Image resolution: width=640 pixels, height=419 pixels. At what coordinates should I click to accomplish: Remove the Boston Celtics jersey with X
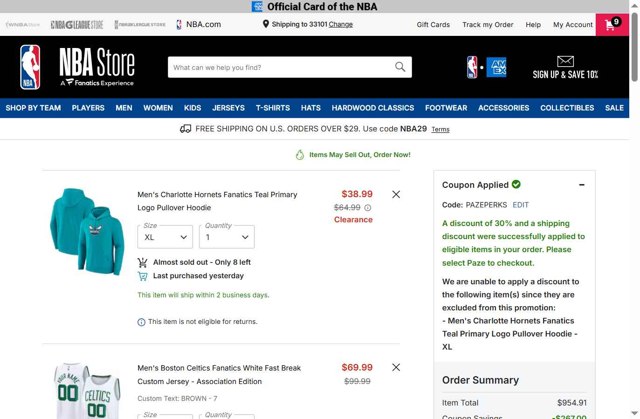point(396,367)
